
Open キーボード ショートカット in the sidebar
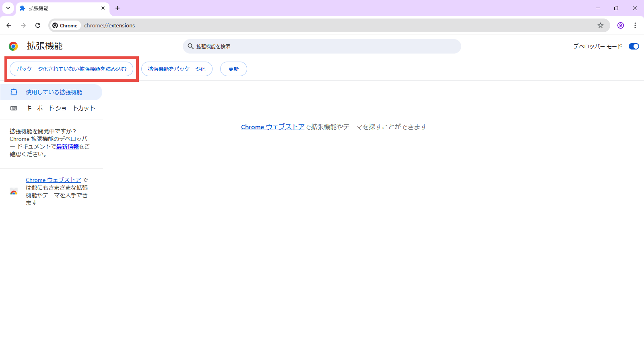(x=51, y=108)
